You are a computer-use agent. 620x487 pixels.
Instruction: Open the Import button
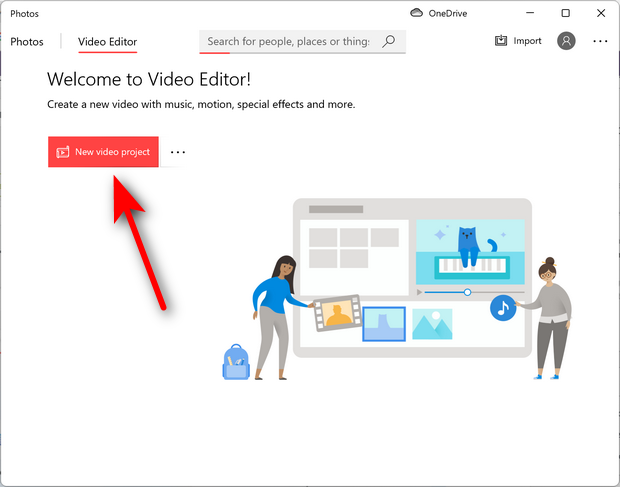[518, 41]
